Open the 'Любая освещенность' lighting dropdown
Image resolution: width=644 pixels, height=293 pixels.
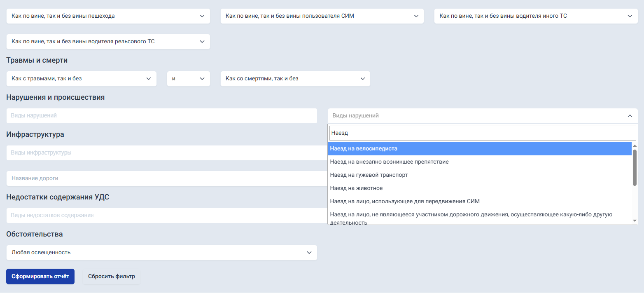161,253
